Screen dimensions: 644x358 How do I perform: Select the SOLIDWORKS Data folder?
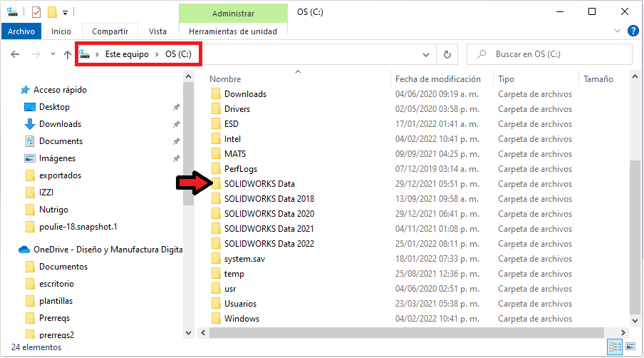(259, 184)
